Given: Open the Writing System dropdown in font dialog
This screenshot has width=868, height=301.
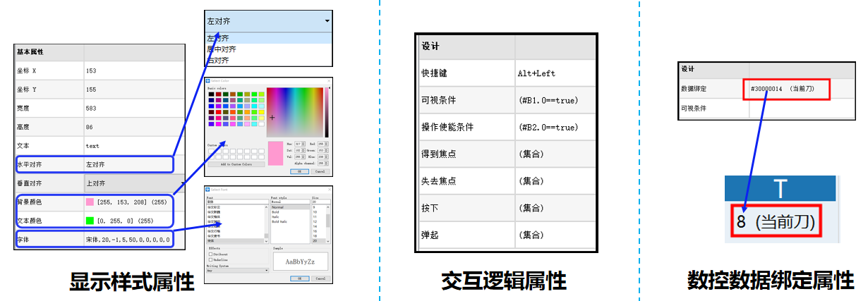Looking at the screenshot, I should point(236,270).
